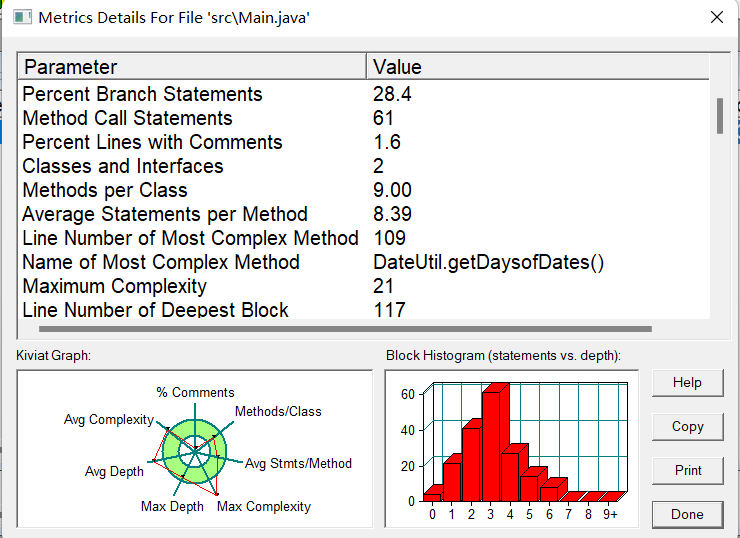Click the Block Histogram chart

(x=512, y=449)
